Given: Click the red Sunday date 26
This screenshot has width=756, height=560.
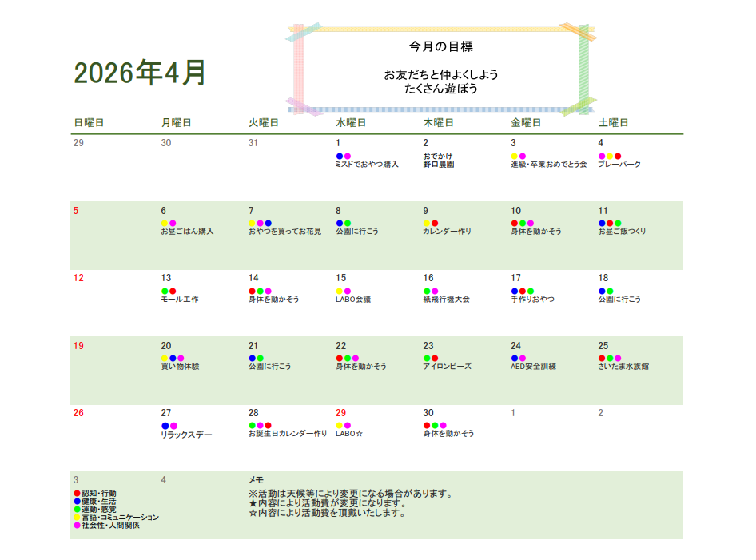Looking at the screenshot, I should pos(78,413).
